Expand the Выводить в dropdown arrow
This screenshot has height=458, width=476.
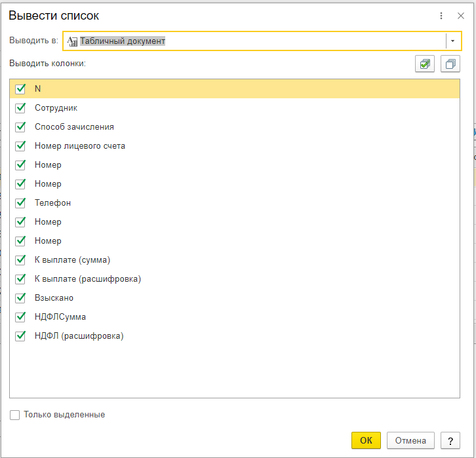pyautogui.click(x=452, y=41)
